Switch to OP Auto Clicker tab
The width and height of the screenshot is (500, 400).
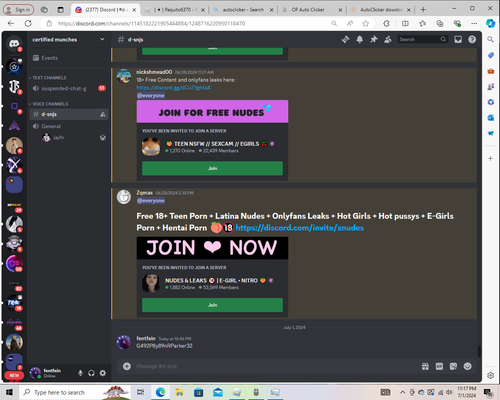(312, 10)
